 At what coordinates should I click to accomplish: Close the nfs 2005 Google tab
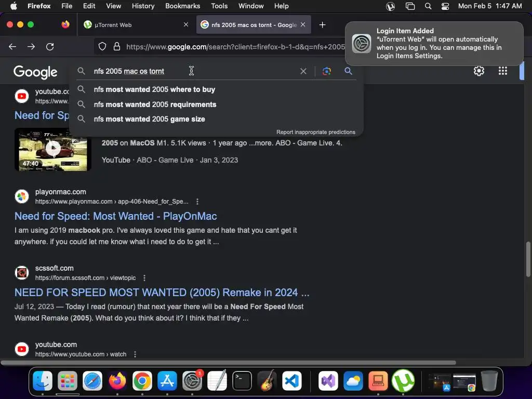point(303,24)
